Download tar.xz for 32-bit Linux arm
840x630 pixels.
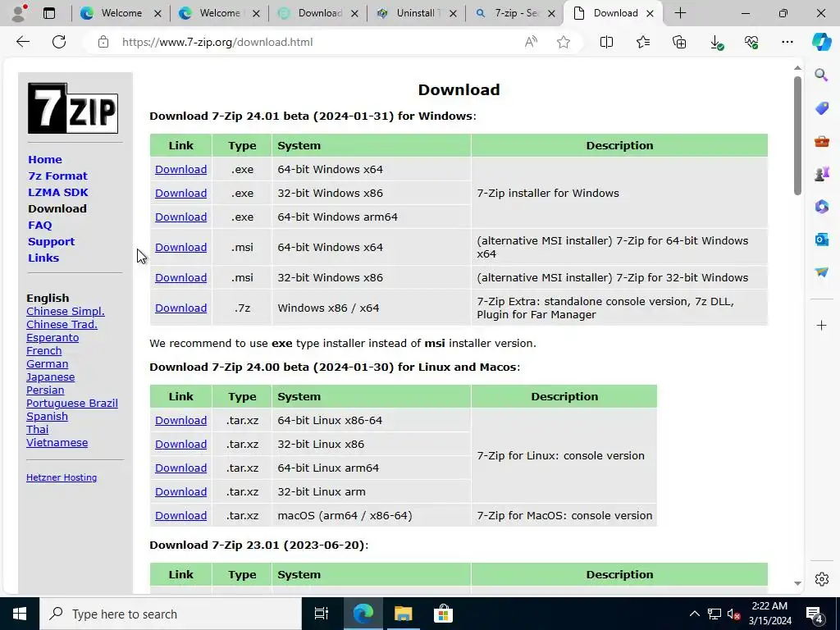click(x=180, y=492)
